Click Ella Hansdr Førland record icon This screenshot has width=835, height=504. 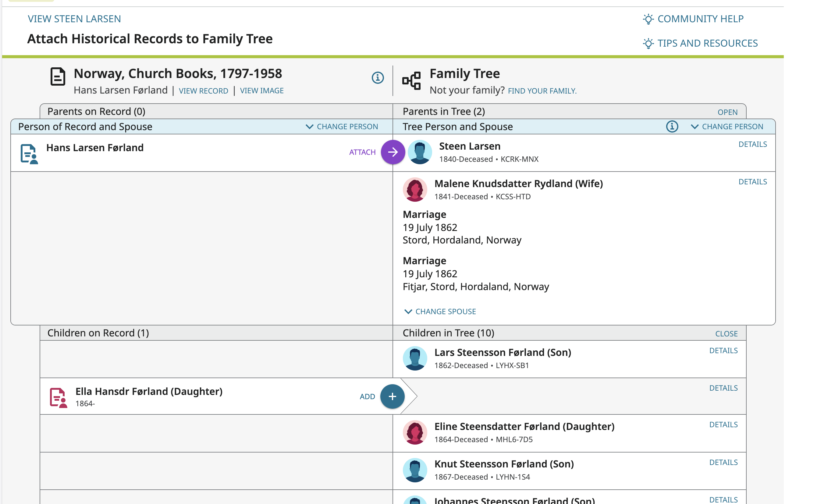[x=58, y=397]
